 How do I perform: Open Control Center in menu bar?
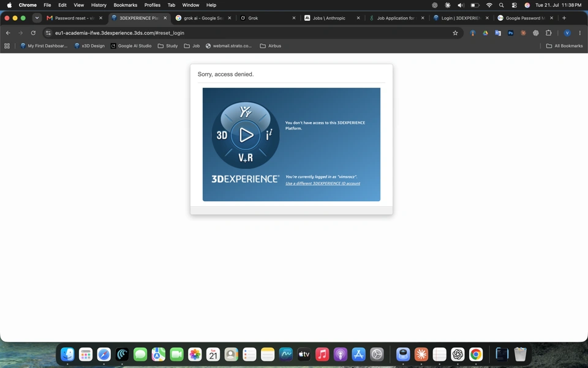click(514, 6)
